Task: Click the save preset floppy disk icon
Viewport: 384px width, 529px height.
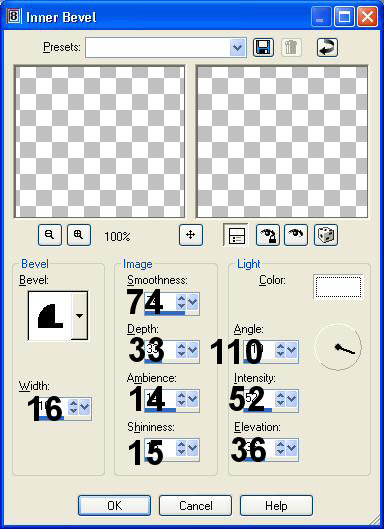Action: [263, 47]
